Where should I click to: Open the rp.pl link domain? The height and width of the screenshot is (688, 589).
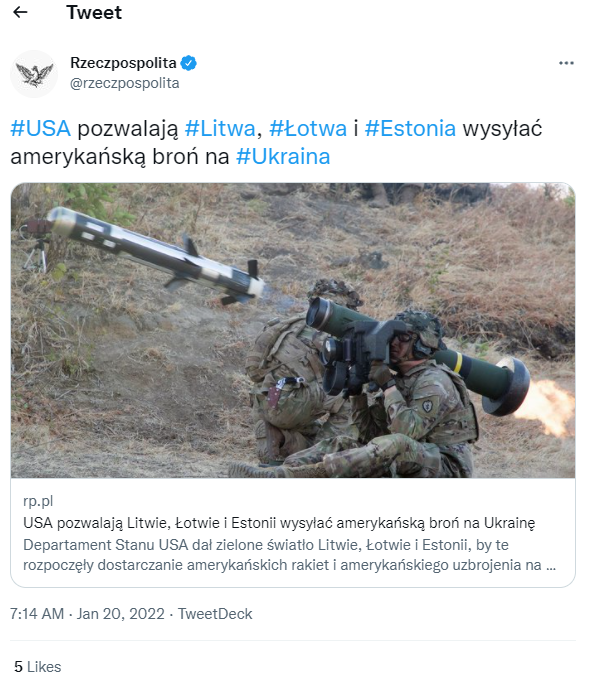click(x=38, y=501)
